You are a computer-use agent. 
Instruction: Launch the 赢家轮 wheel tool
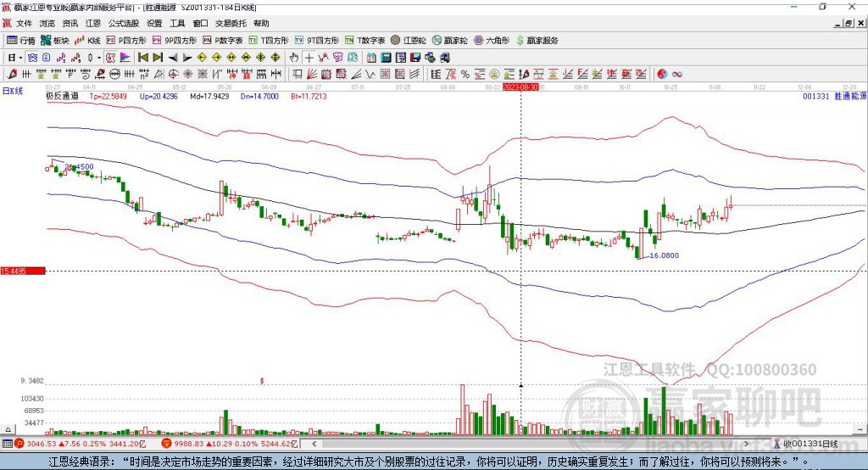click(x=449, y=41)
